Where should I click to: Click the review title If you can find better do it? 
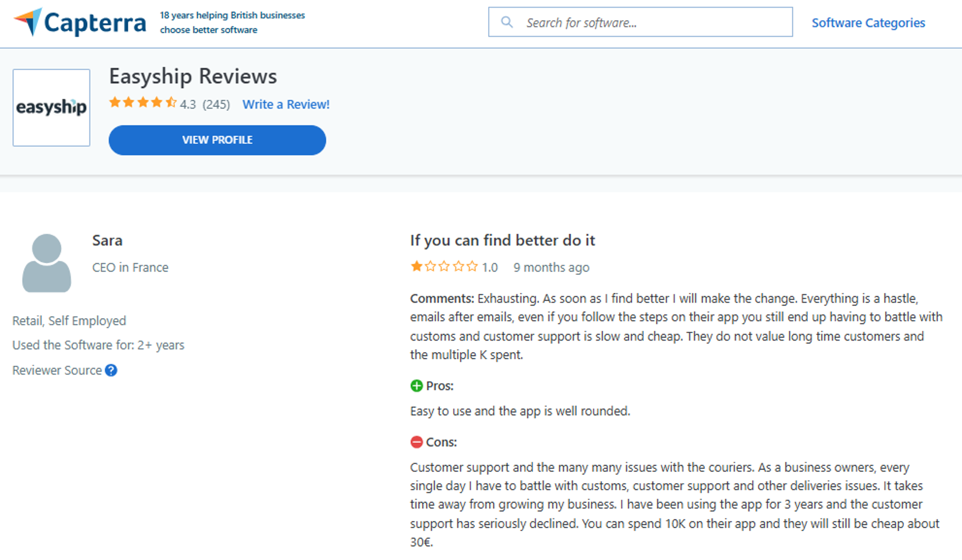coord(502,240)
